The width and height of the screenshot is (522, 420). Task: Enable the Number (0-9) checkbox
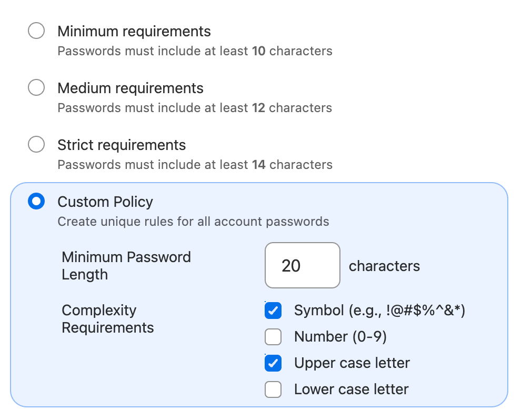(273, 337)
